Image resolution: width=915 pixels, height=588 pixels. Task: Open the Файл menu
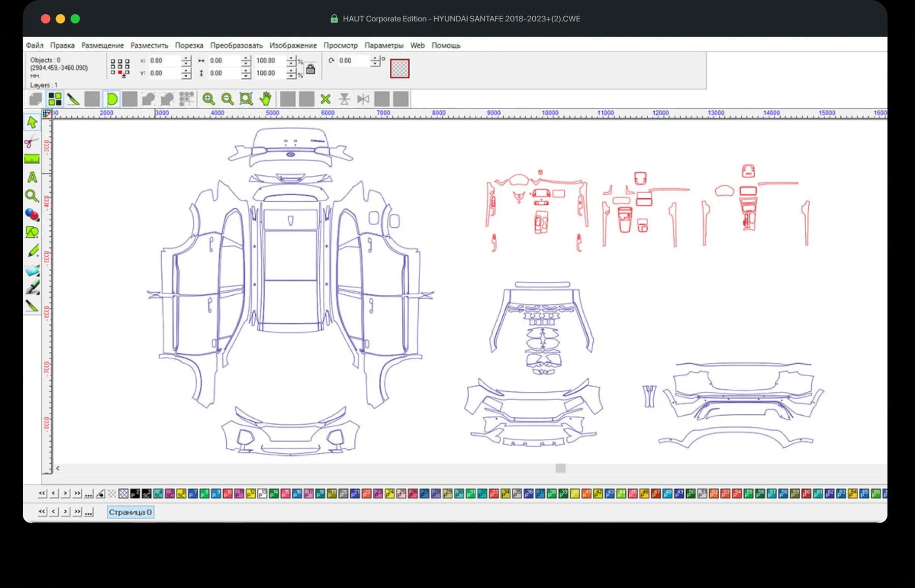click(35, 45)
